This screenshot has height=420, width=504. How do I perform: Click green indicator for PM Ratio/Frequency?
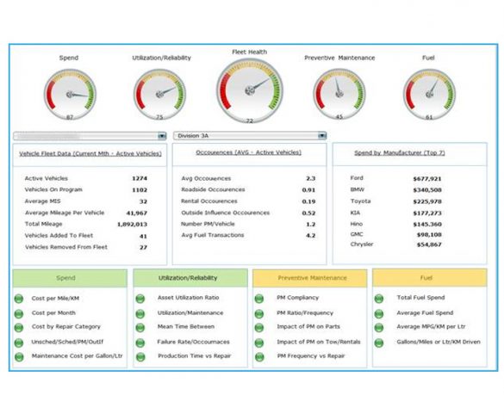pyautogui.click(x=259, y=313)
